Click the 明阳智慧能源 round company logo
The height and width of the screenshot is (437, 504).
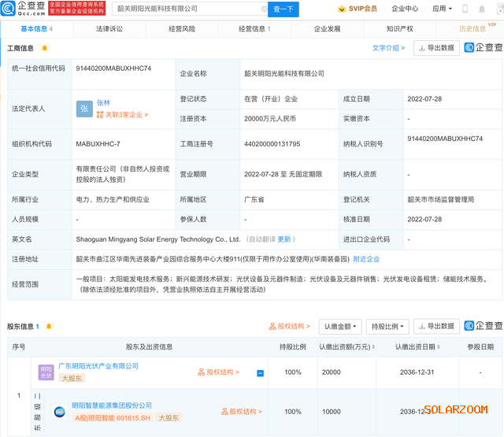coord(59,411)
